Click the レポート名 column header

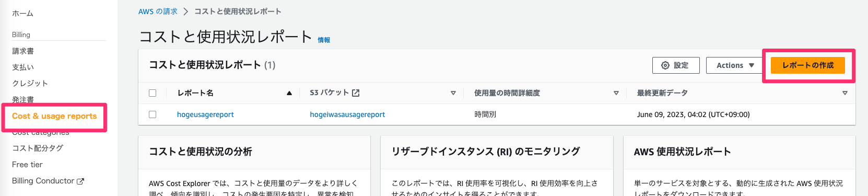195,93
